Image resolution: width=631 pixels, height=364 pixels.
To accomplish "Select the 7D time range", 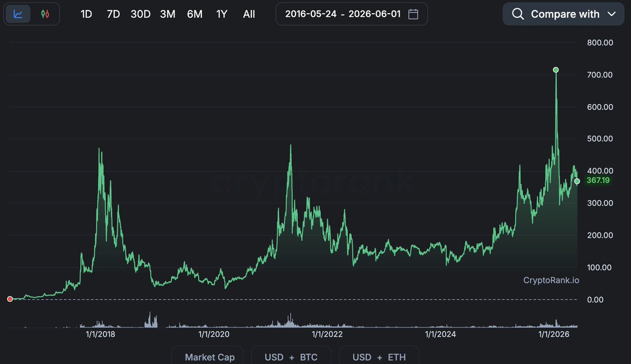I will click(x=113, y=14).
